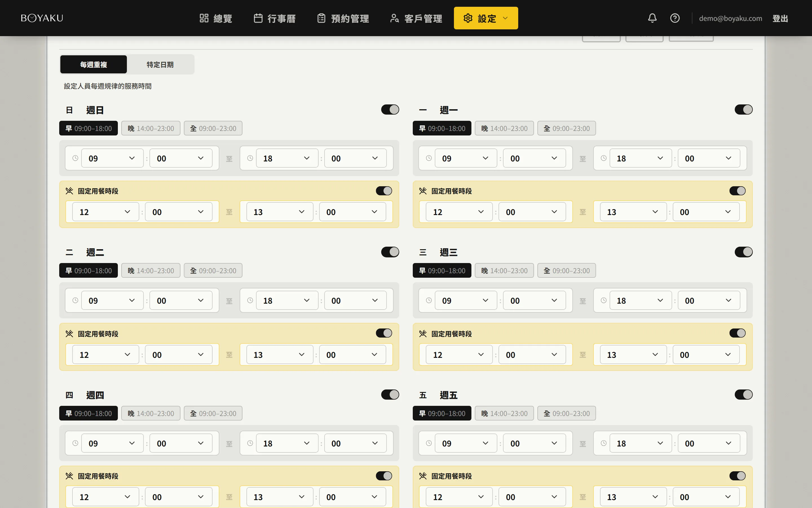Click the 總覽 dashboard grid icon
The height and width of the screenshot is (508, 812).
(x=204, y=18)
